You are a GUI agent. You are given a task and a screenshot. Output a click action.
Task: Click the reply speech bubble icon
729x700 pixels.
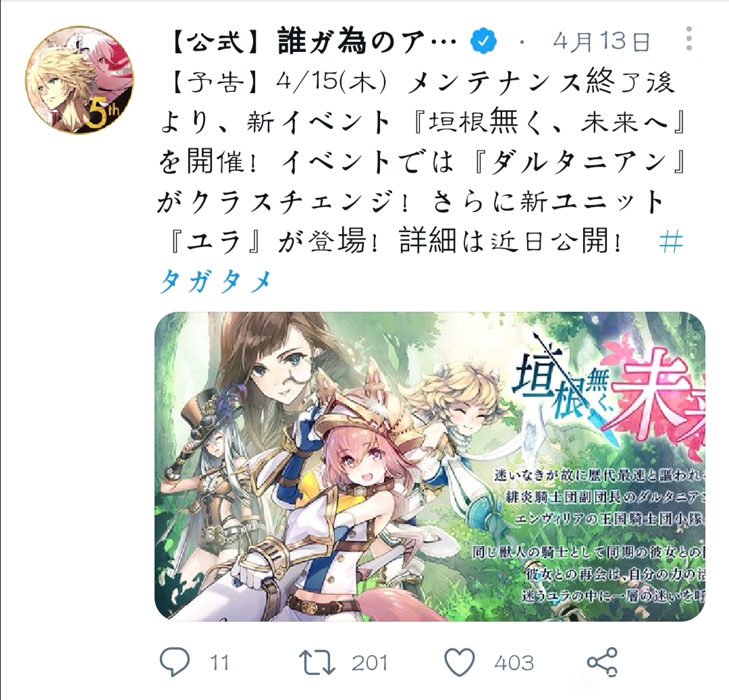[x=175, y=662]
